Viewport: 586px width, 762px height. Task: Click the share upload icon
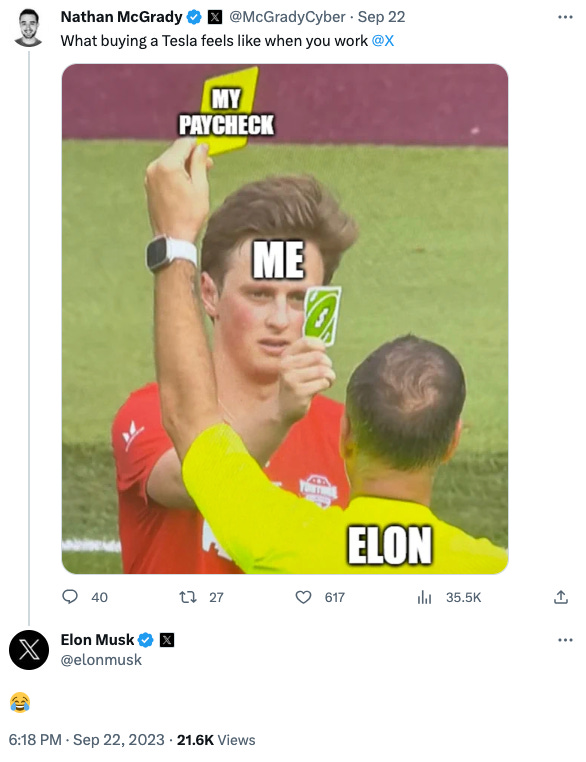pos(561,597)
